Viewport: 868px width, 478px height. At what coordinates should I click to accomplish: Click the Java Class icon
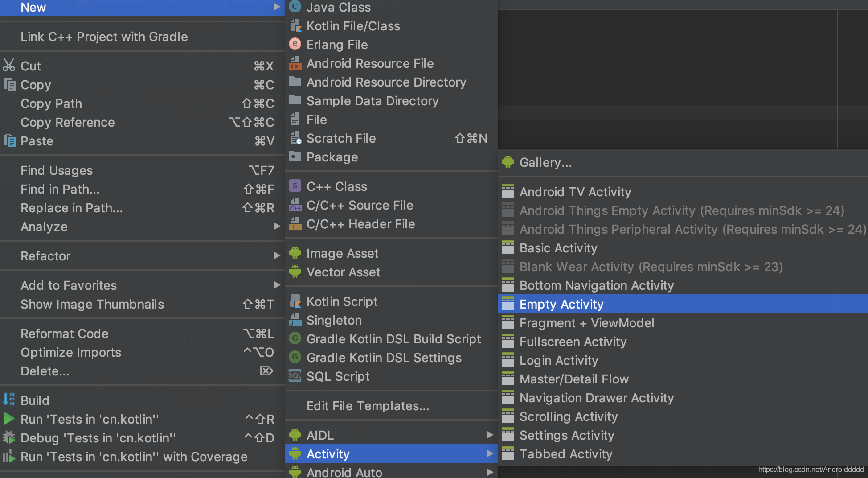(x=295, y=7)
